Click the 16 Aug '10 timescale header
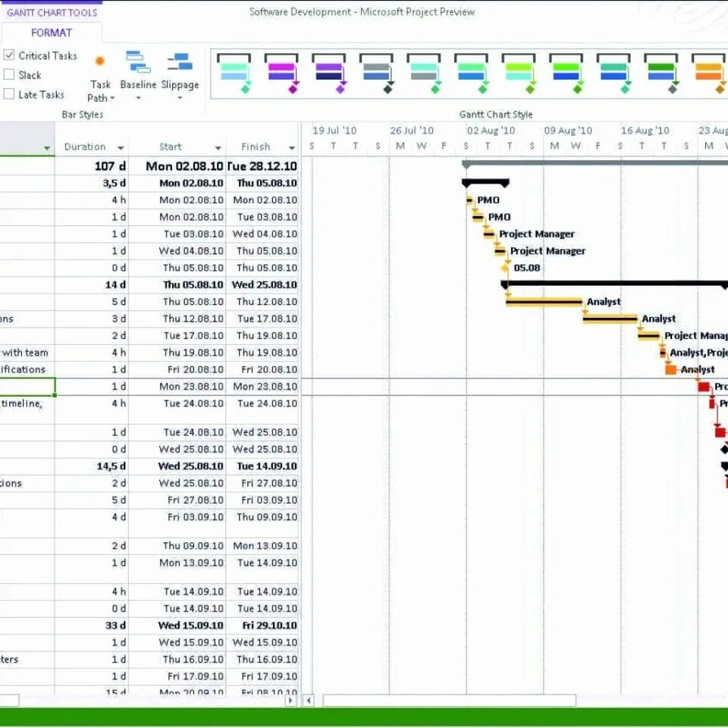The height and width of the screenshot is (728, 728). click(645, 130)
